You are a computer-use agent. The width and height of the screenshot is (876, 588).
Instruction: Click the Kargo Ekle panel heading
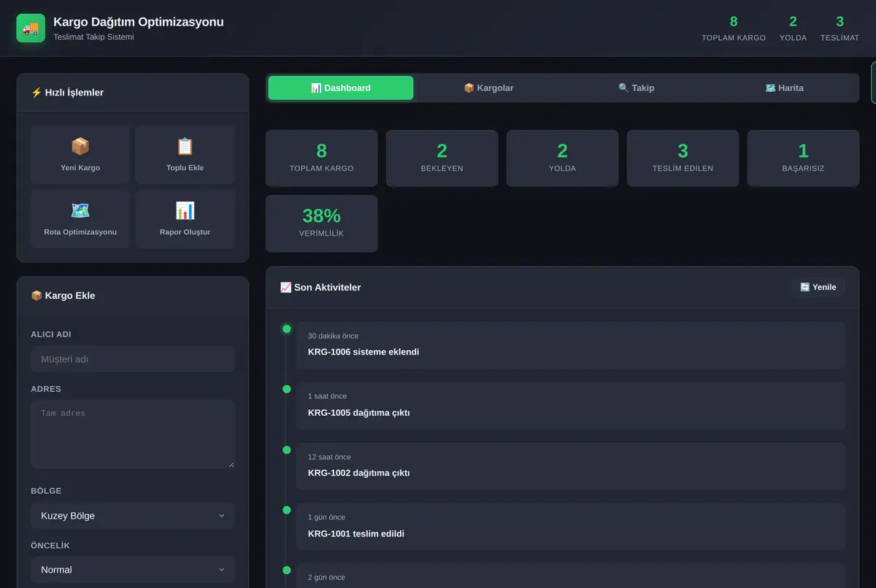pos(63,295)
